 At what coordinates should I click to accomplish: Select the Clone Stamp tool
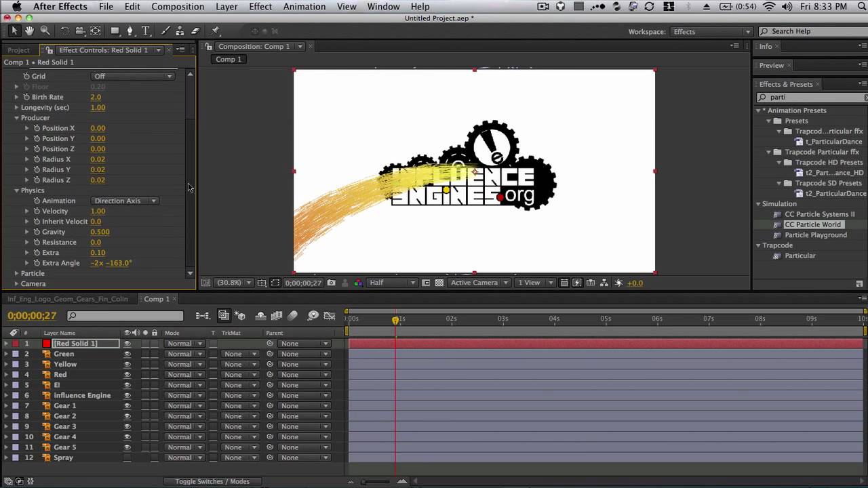[x=180, y=31]
